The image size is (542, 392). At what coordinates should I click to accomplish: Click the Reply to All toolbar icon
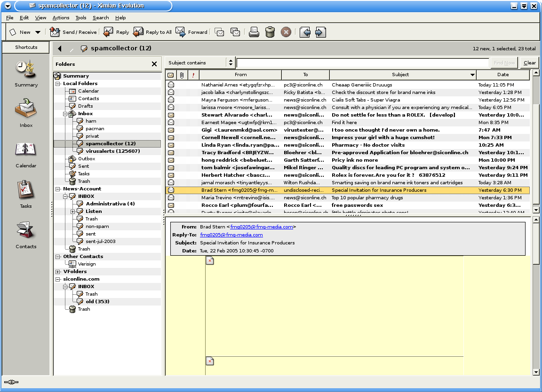tap(152, 32)
